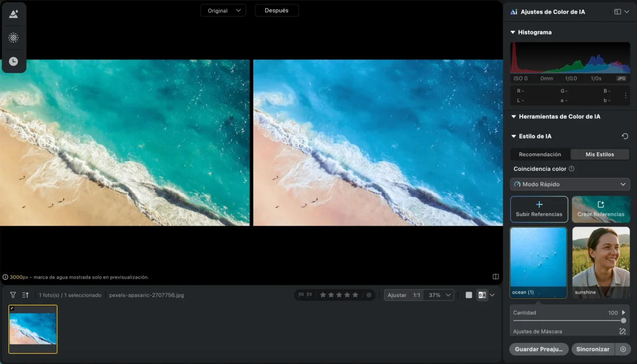Toggle the compare icon at preview corner
The height and width of the screenshot is (364, 637).
(496, 276)
